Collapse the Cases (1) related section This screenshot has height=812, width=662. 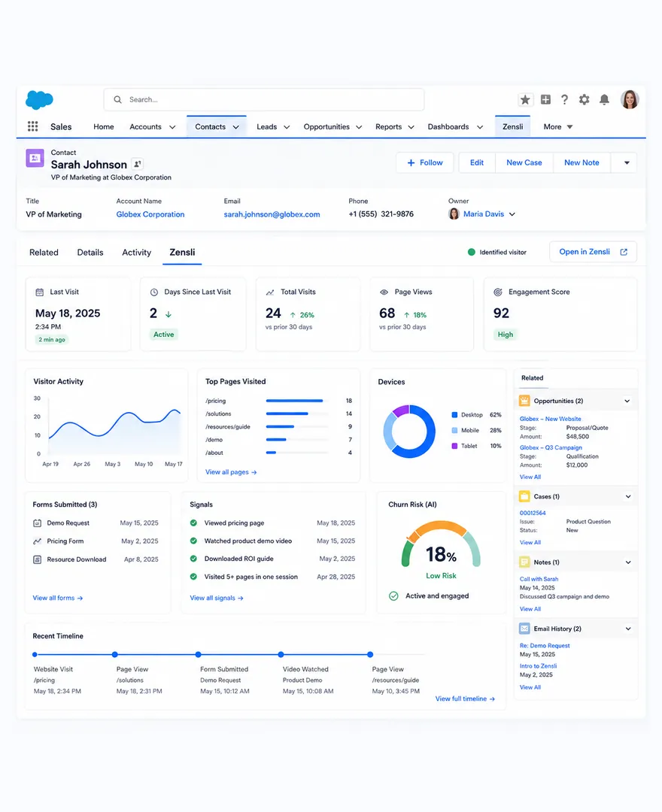tap(628, 497)
